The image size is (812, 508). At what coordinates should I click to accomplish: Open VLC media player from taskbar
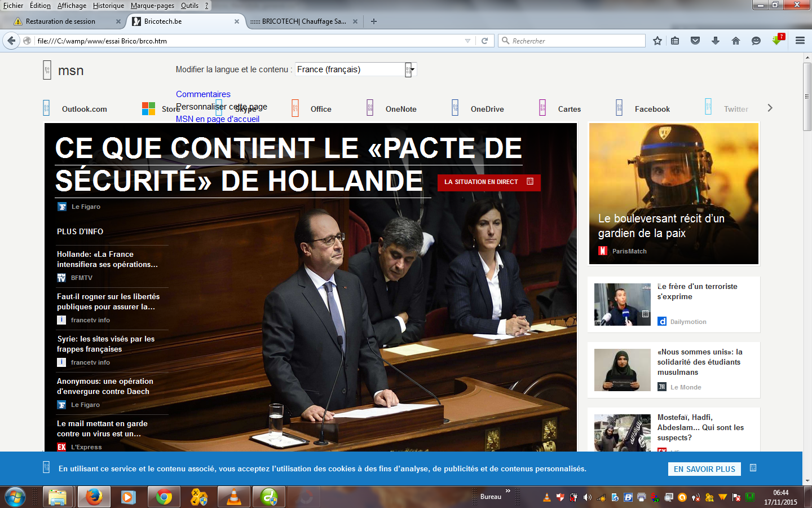[233, 497]
